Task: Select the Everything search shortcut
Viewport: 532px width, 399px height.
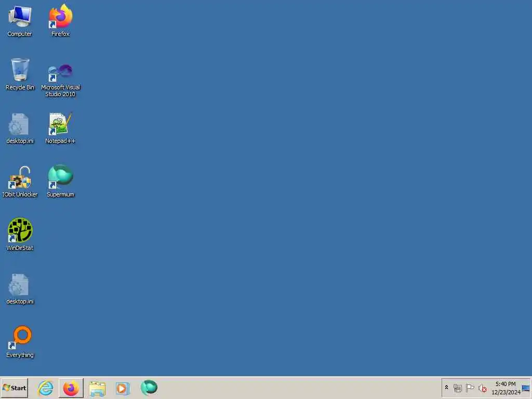Action: point(20,342)
